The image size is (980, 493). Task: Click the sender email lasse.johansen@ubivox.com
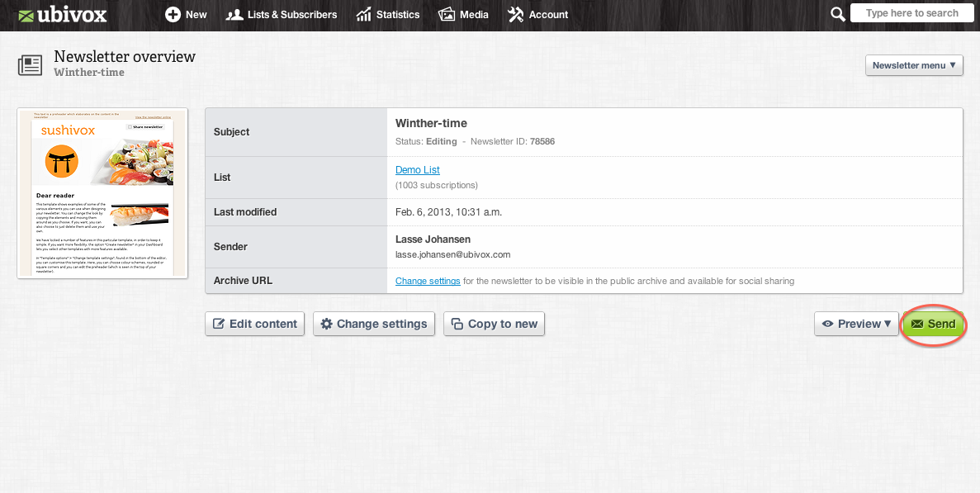[453, 254]
